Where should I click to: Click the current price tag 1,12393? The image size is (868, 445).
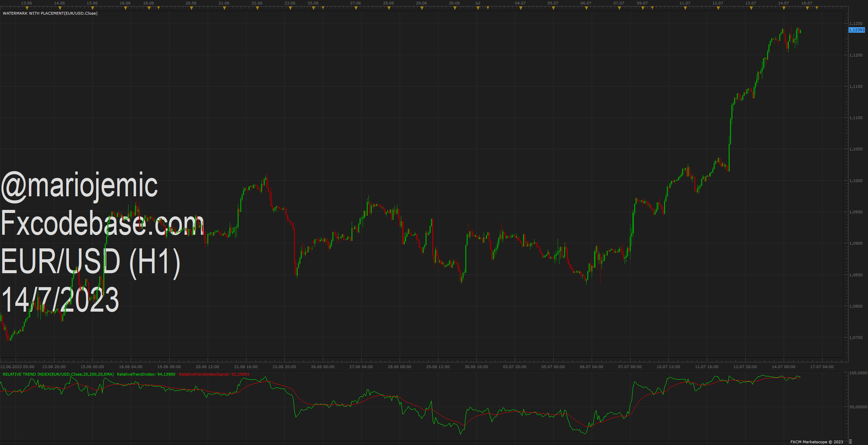(856, 30)
